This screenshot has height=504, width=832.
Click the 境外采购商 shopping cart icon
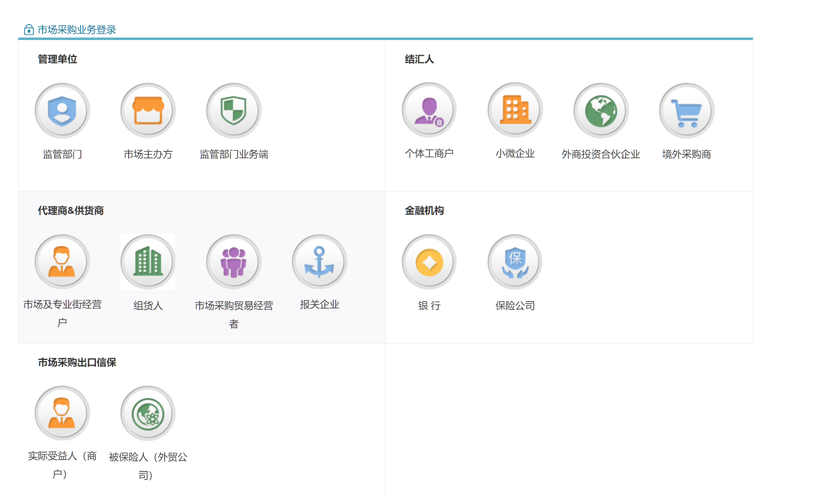pos(687,111)
